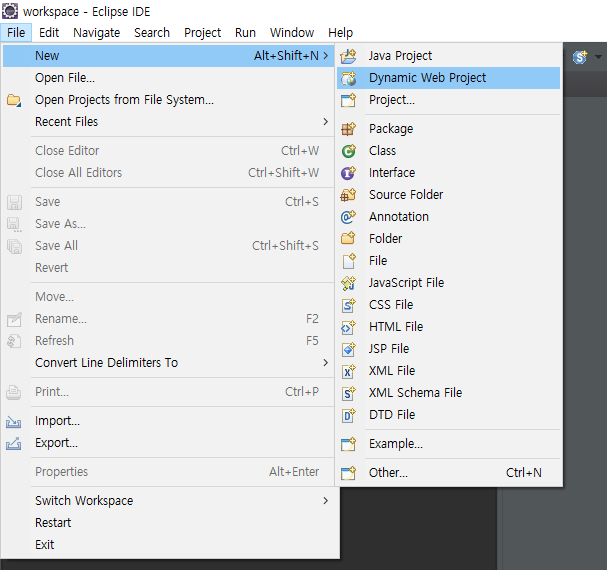Click the HTML File icon

[x=348, y=327]
